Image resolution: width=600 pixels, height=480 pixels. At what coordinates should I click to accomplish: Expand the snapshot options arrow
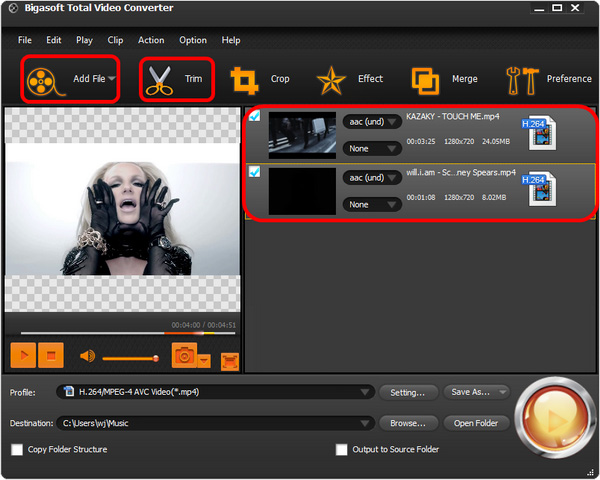pos(204,361)
